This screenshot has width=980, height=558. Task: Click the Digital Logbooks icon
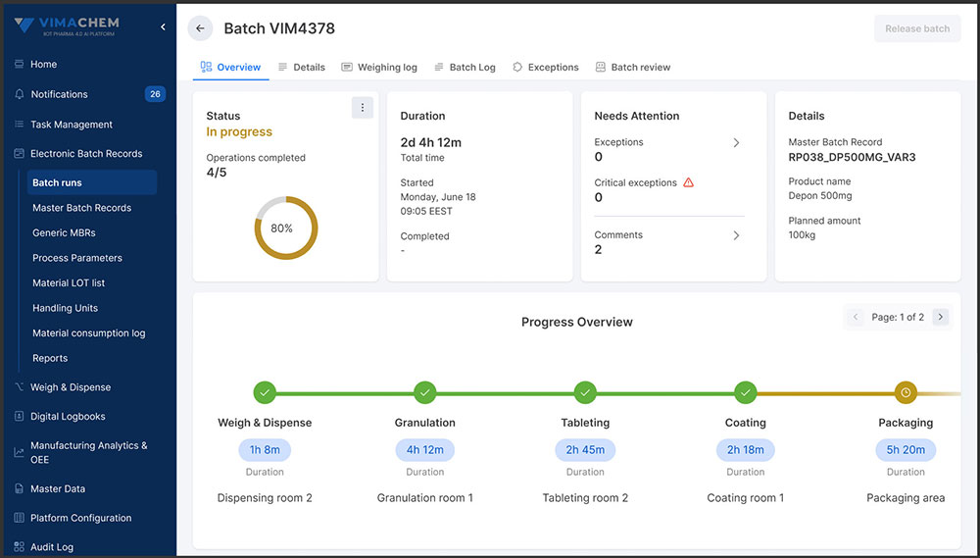click(20, 416)
